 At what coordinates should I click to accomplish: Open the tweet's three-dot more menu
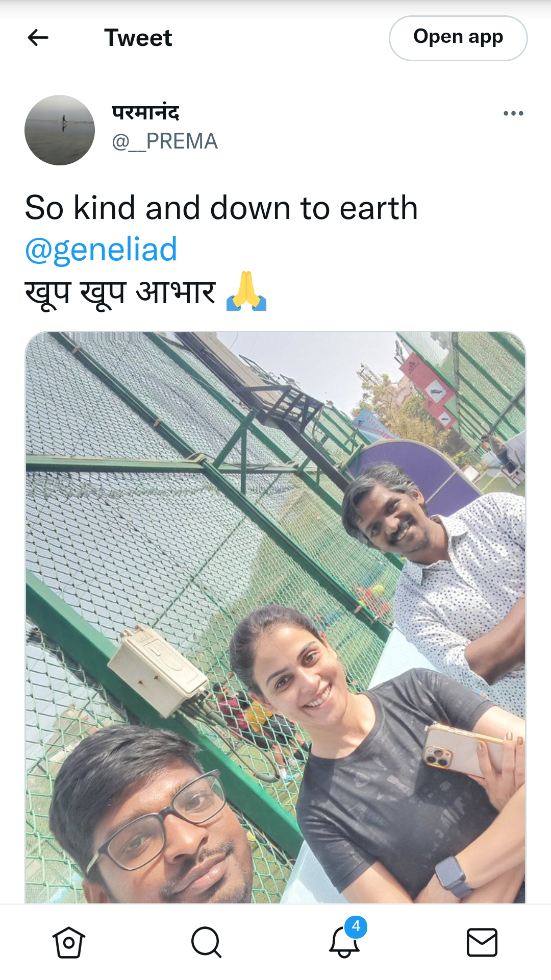[513, 113]
